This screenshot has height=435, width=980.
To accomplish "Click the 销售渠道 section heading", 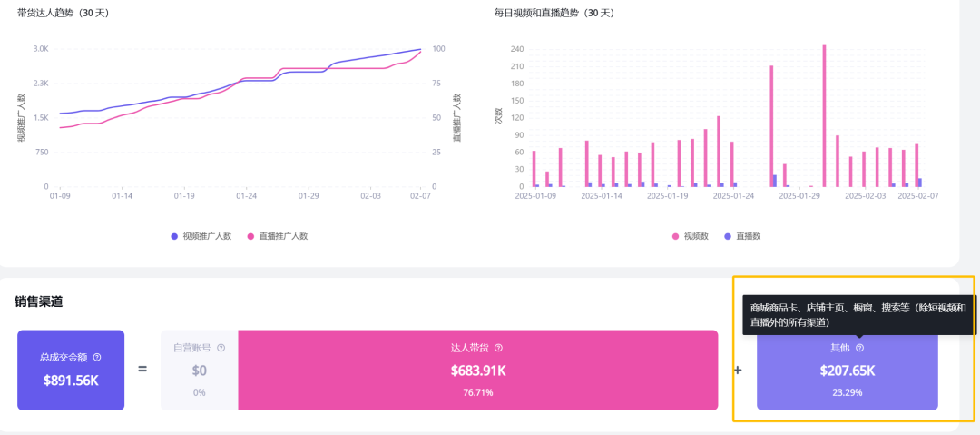I will click(x=39, y=302).
